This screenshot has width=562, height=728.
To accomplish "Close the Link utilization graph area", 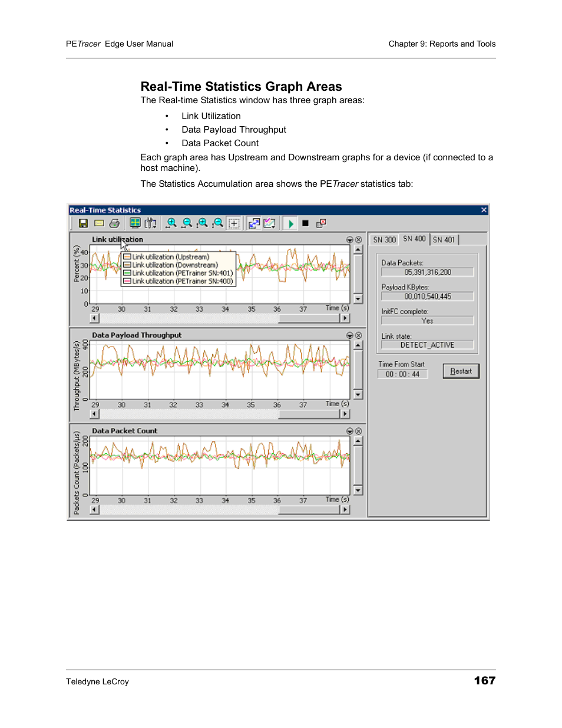I will [358, 240].
